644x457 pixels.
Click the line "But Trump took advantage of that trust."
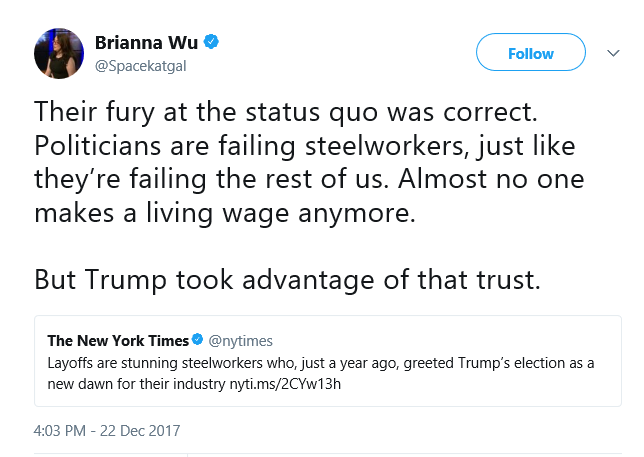(287, 280)
